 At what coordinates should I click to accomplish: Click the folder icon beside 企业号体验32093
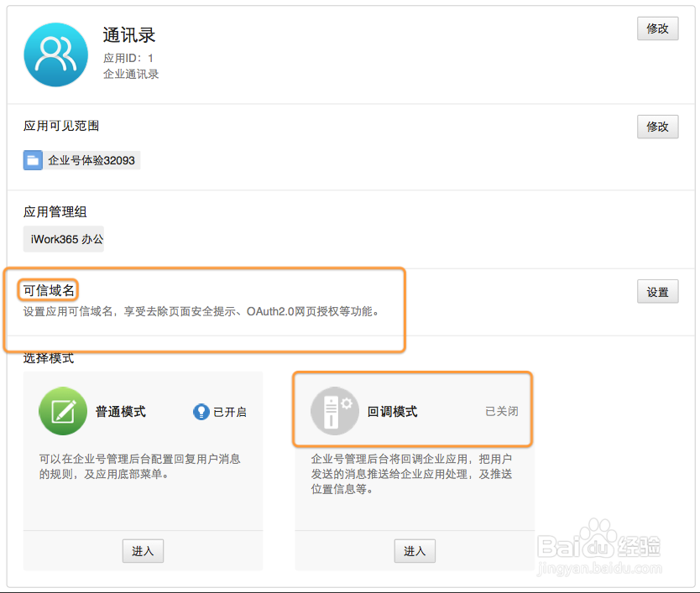coord(32,159)
